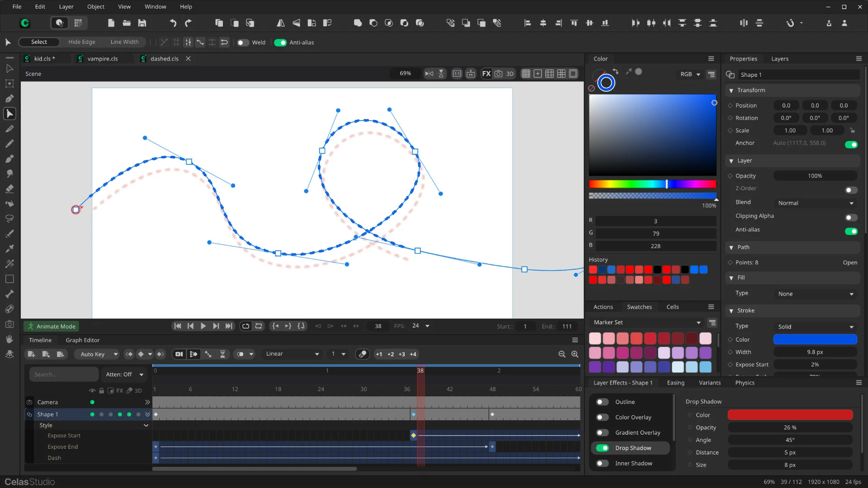Zoom out the timeline
868x488 pixels.
(x=562, y=354)
